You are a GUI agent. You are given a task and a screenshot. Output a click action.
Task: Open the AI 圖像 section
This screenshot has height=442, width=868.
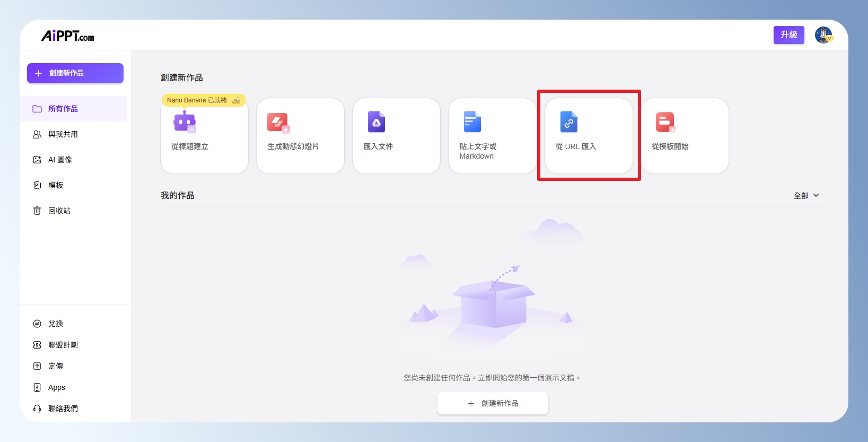coord(60,160)
